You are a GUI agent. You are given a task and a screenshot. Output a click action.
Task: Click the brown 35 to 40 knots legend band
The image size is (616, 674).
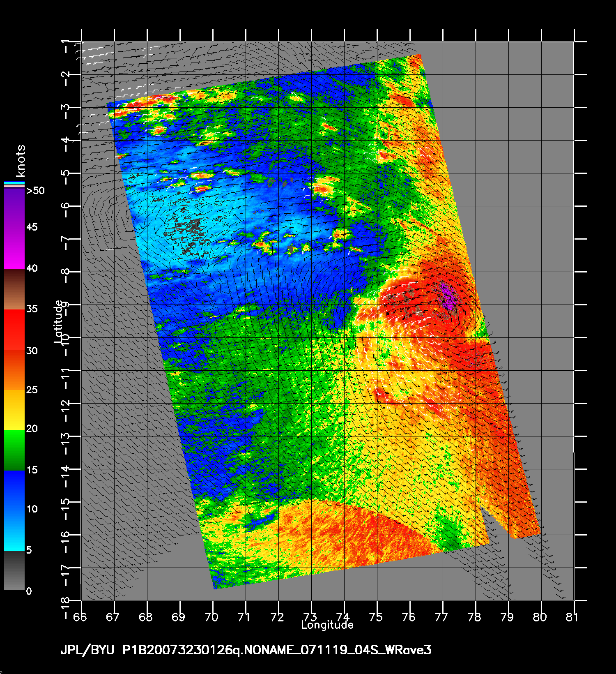coord(14,289)
